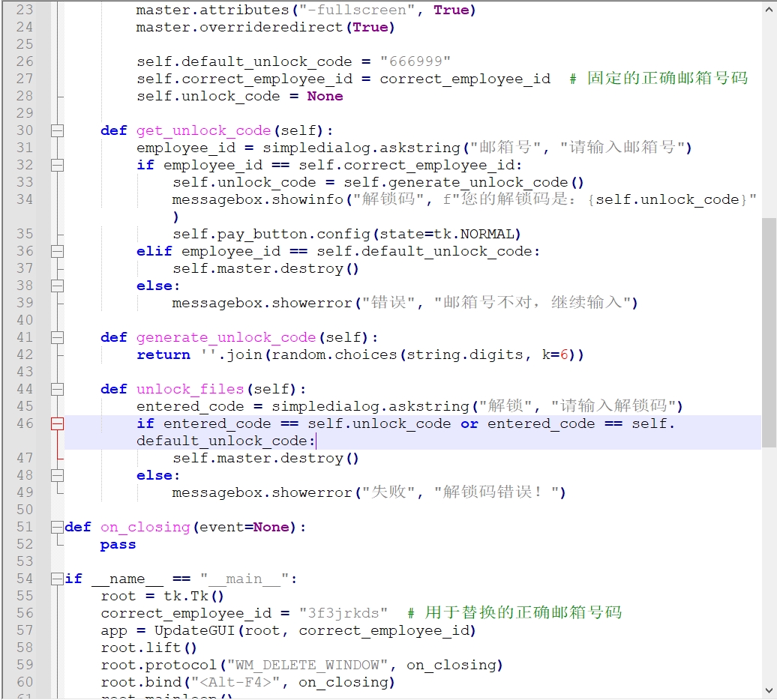
Task: Collapse the else fold on line 38
Action: (x=58, y=286)
